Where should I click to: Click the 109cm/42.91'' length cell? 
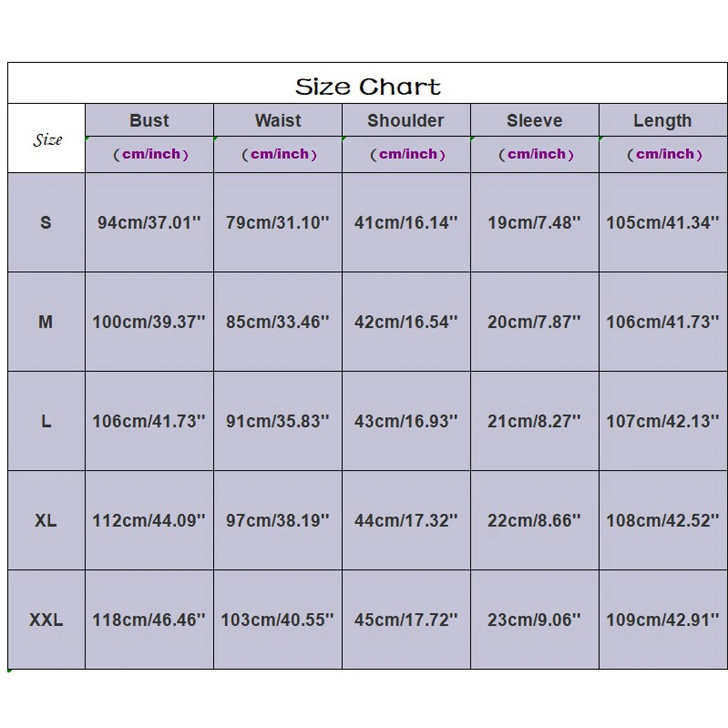pyautogui.click(x=662, y=620)
